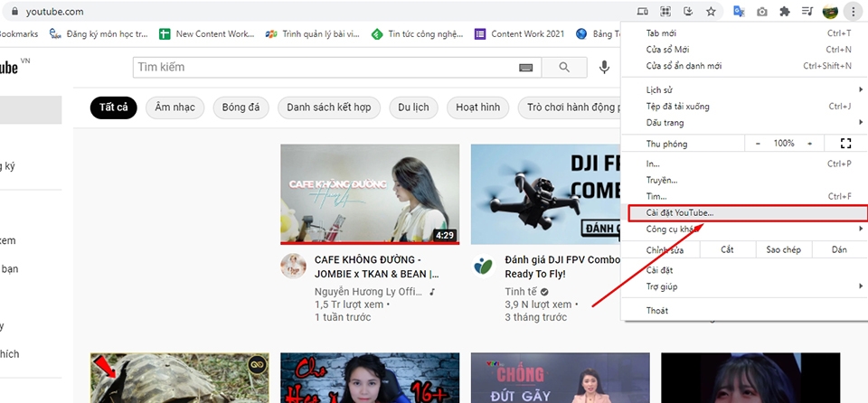Click 'Dán' in the edit row
Viewport: 868px width, 403px height.
[x=839, y=249]
